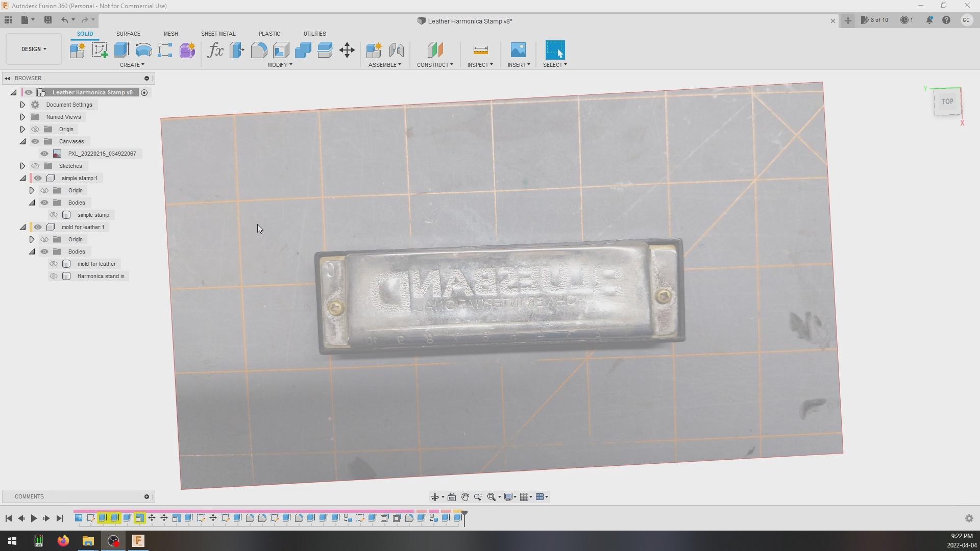Click the TOP face of ViewCube
Viewport: 980px width, 551px height.
pos(947,102)
